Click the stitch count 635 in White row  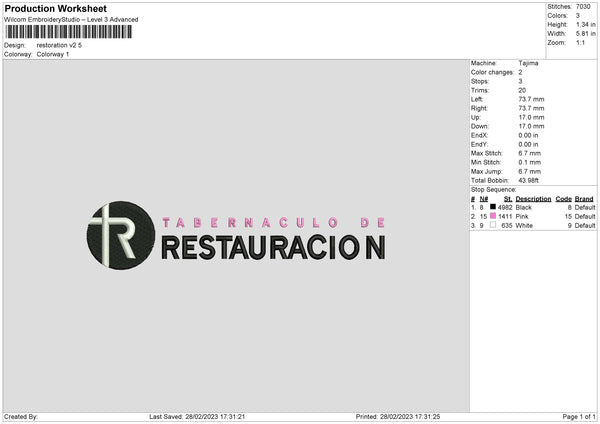(x=507, y=226)
